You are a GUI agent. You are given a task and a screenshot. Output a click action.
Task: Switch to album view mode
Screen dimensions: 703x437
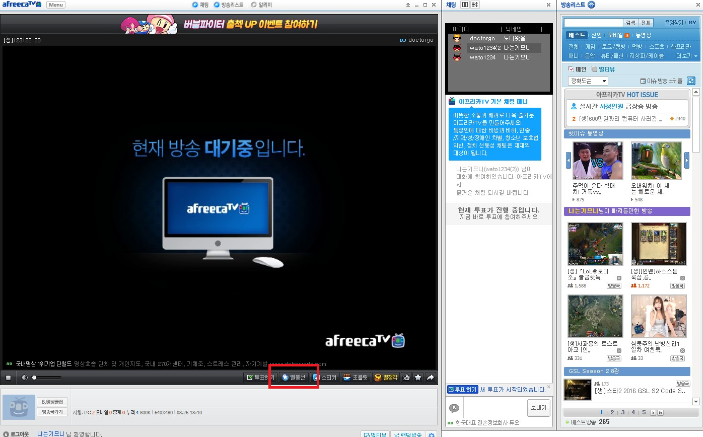click(577, 69)
